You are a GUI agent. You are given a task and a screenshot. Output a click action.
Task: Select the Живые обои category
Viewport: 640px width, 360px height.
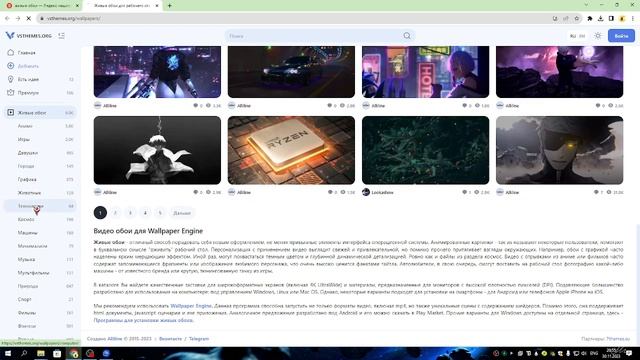40,113
